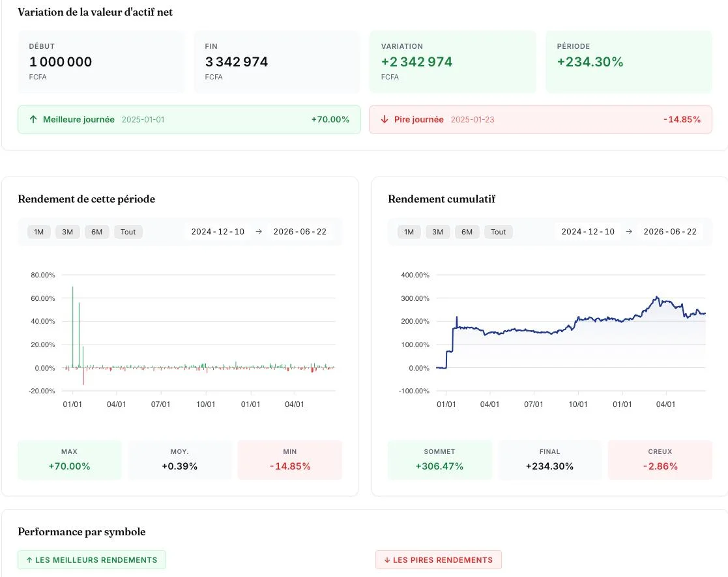The width and height of the screenshot is (728, 577).
Task: Edit start date 2024-12-10 in Rendement cumulatif
Action: click(x=588, y=231)
